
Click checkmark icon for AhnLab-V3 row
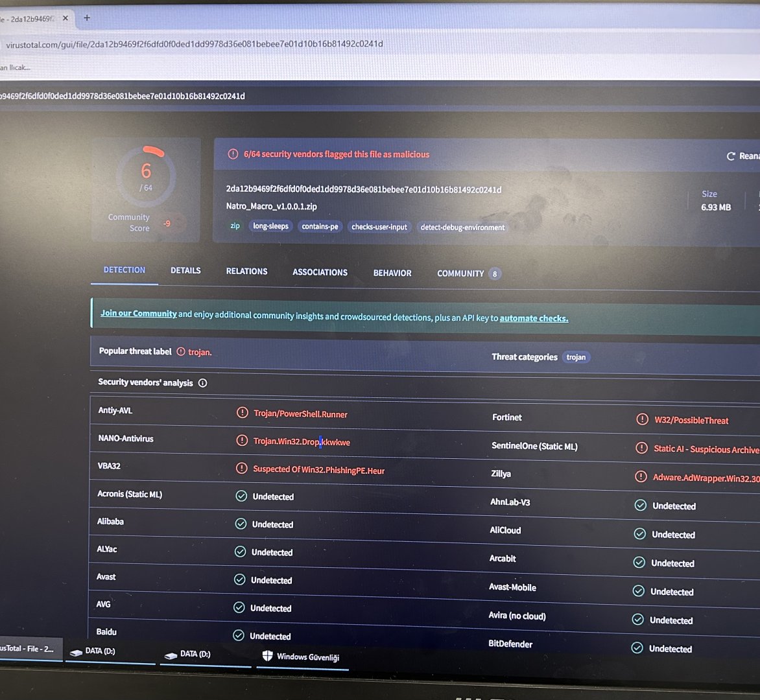click(x=640, y=506)
